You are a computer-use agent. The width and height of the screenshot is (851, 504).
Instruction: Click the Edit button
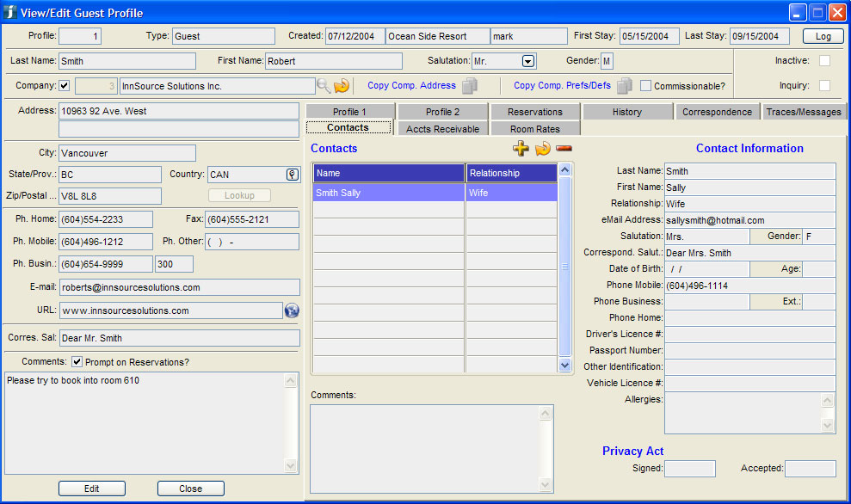(x=92, y=489)
